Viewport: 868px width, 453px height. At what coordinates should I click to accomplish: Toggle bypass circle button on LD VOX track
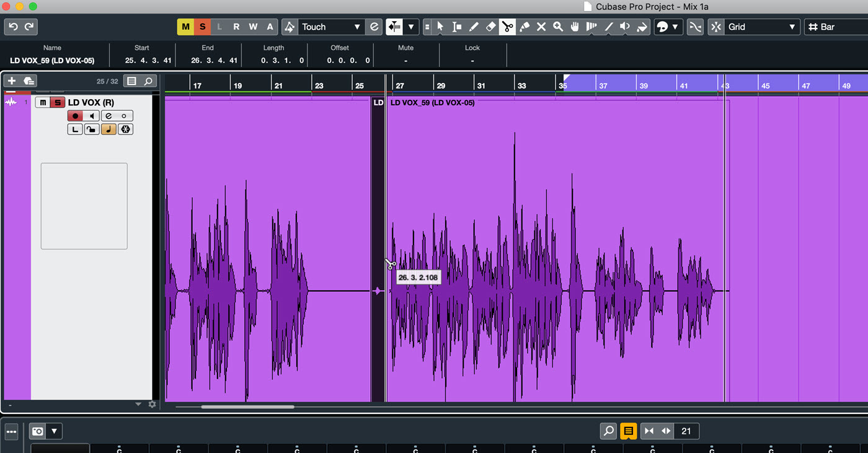point(125,116)
